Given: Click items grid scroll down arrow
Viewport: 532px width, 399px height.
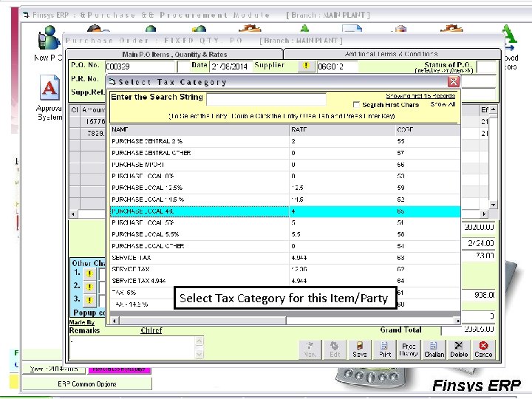Looking at the screenshot, I should [x=493, y=205].
